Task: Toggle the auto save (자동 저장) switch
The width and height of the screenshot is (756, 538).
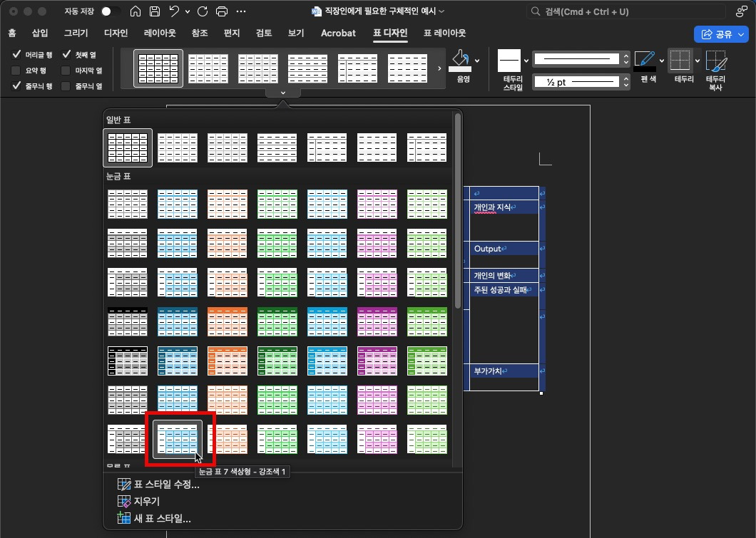Action: [x=111, y=11]
